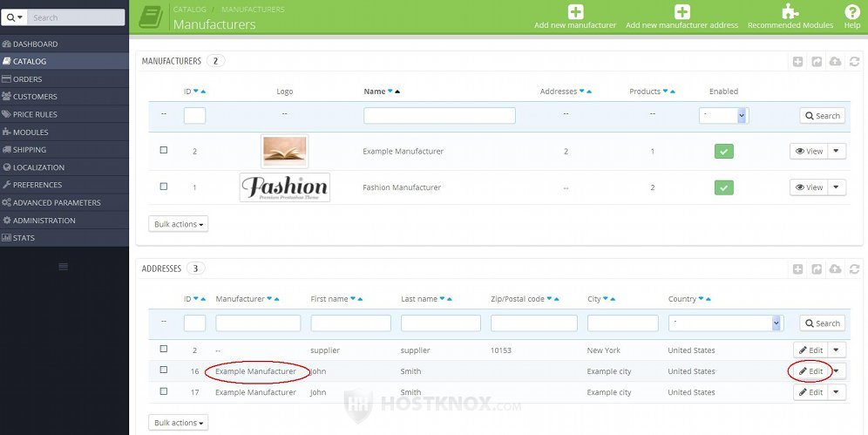Select checkbox for Example Manufacturer row
The width and height of the screenshot is (868, 435).
163,151
